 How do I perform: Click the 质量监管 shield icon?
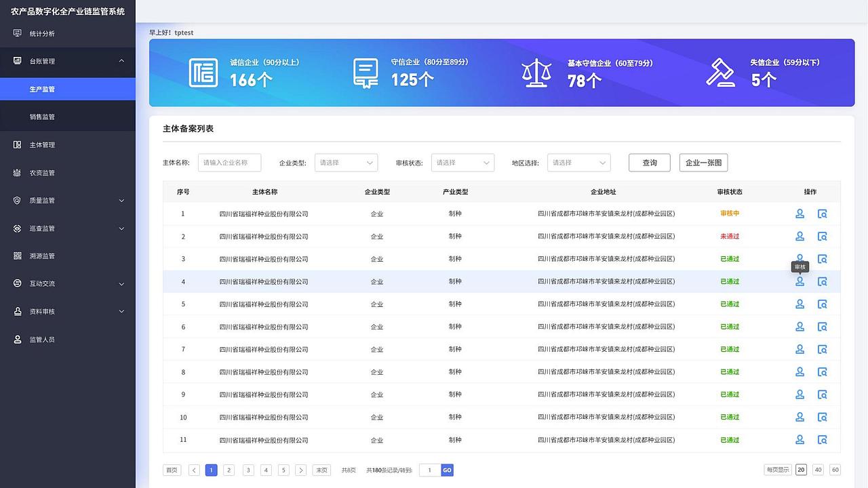point(18,201)
